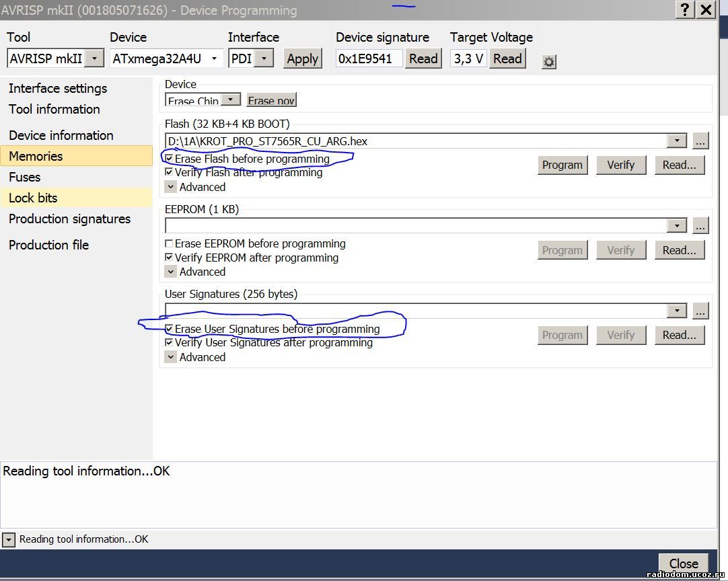Toggle output log collapse arrow at bottom

pyautogui.click(x=8, y=540)
